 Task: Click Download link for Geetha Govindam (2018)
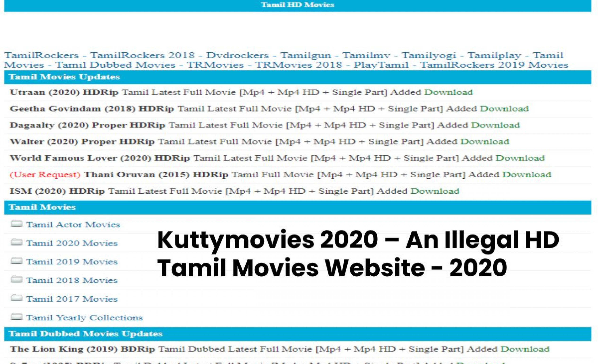pos(504,109)
